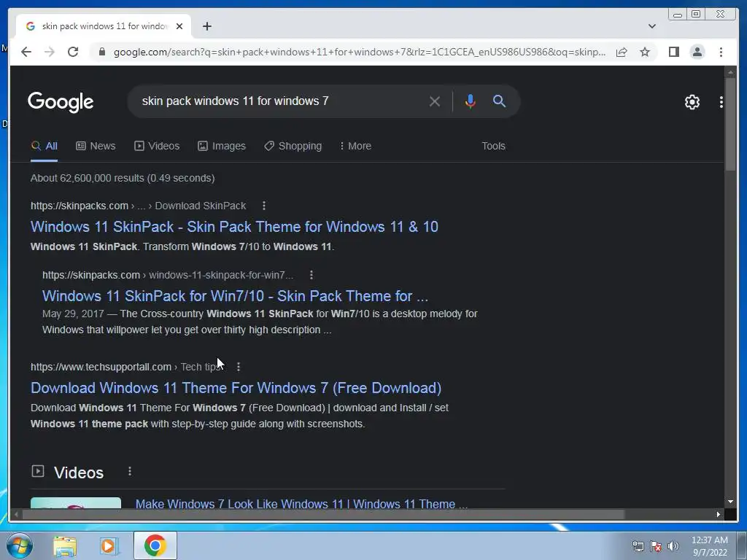Expand the More search categories
Viewport: 747px width, 560px height.
click(355, 146)
